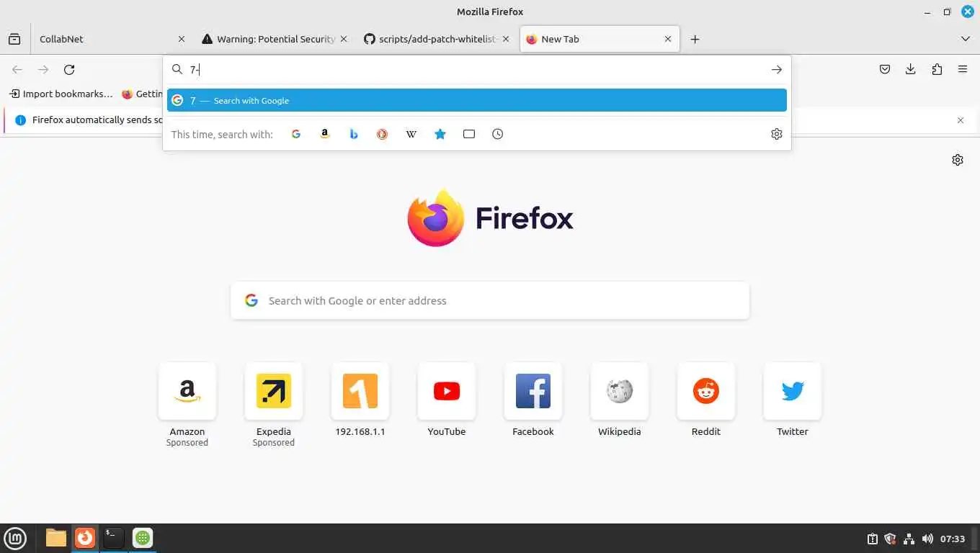Screen dimensions: 980x553
Task: Open Terminal from taskbar
Action: [x=114, y=538]
